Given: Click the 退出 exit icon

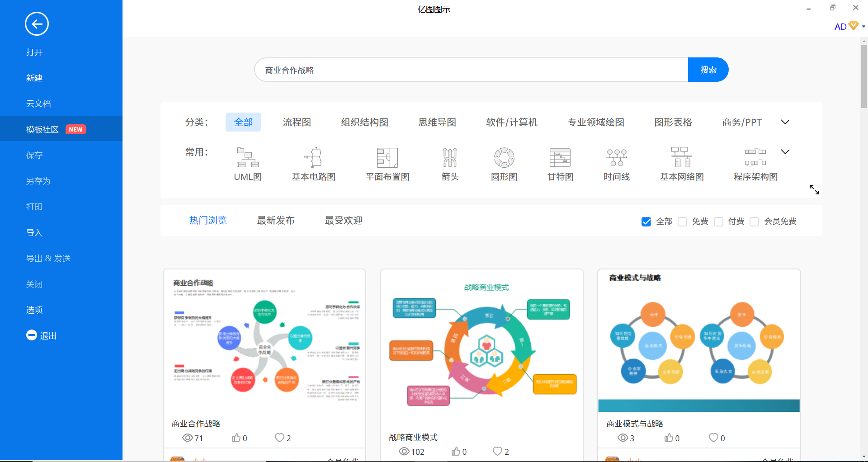Looking at the screenshot, I should point(32,335).
